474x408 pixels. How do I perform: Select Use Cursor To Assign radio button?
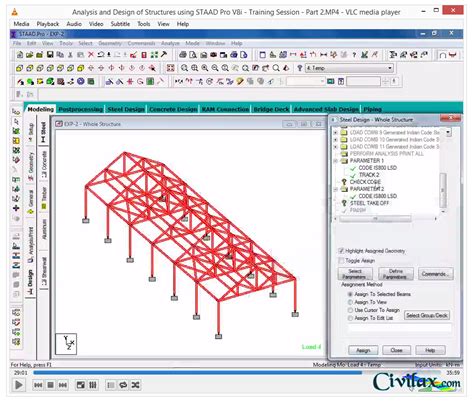350,310
